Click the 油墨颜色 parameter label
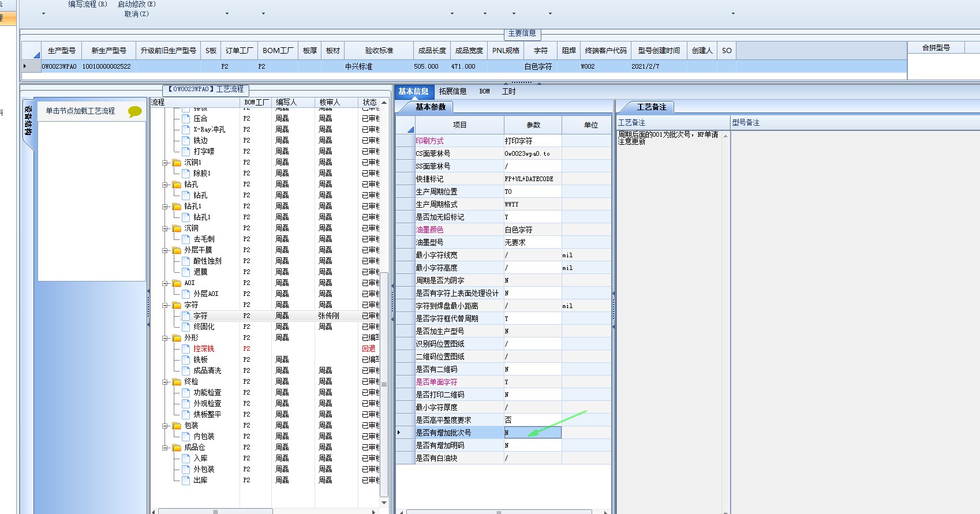Image resolution: width=980 pixels, height=514 pixels. 430,230
